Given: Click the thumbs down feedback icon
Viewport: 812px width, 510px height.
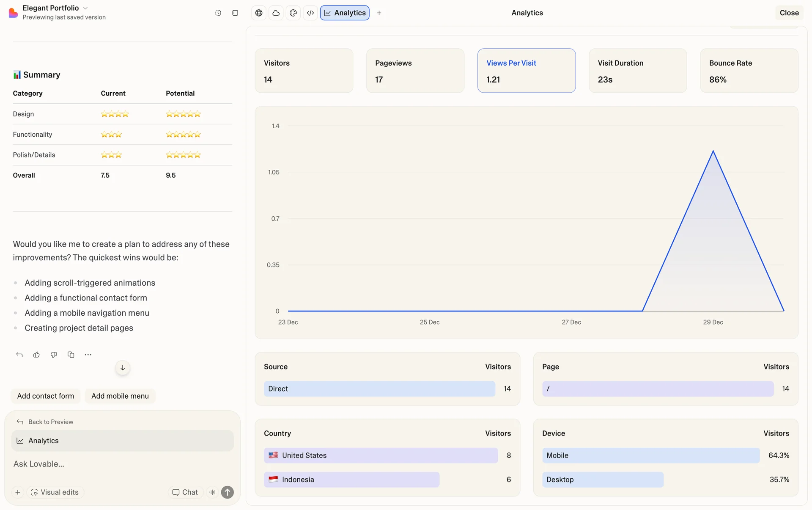Looking at the screenshot, I should point(54,355).
